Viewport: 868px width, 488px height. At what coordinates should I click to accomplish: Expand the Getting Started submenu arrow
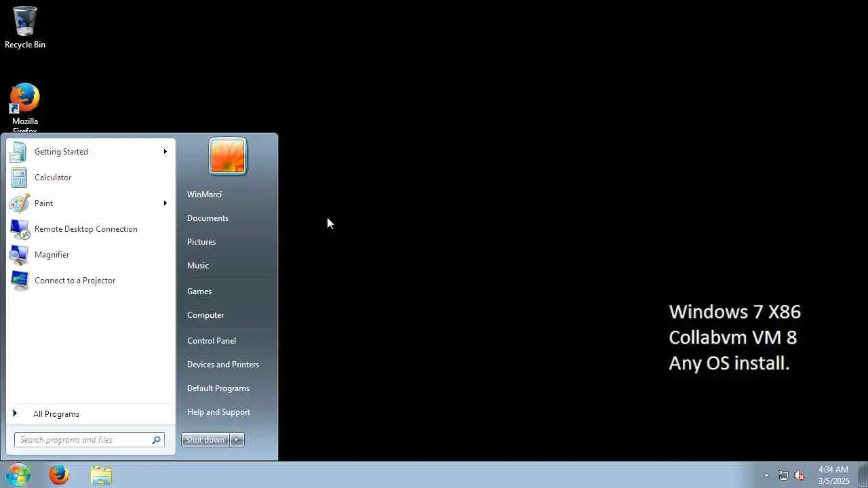165,152
